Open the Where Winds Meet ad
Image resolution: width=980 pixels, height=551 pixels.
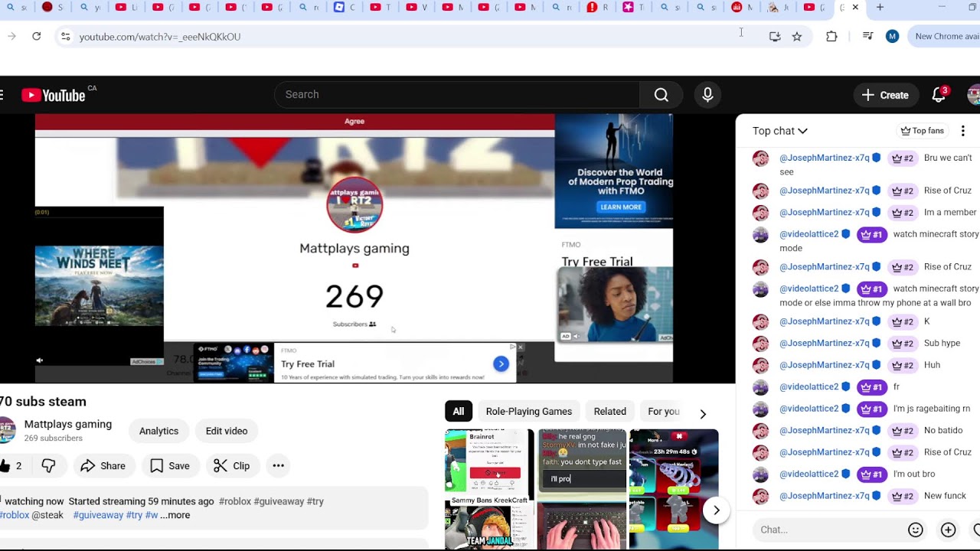pos(99,285)
